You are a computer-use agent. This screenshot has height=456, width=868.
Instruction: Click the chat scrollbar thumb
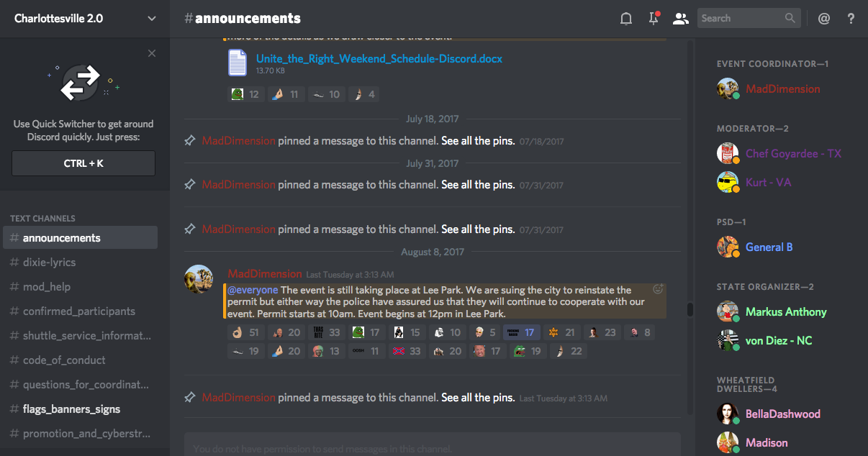[x=690, y=309]
